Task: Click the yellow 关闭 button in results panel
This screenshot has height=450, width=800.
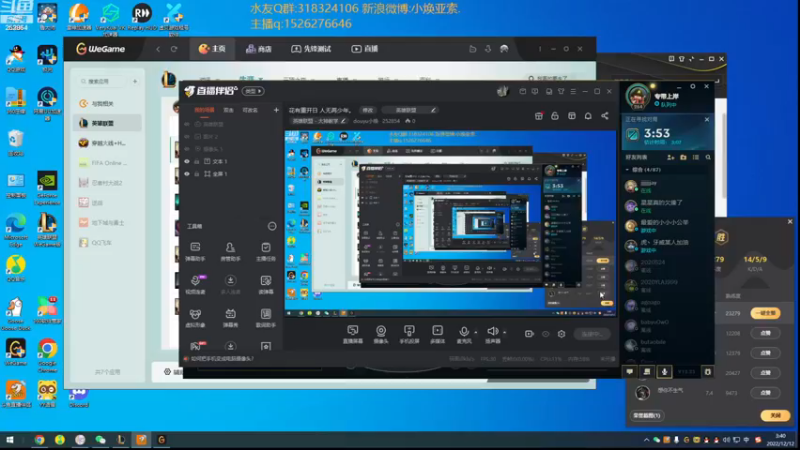Action: tap(775, 415)
